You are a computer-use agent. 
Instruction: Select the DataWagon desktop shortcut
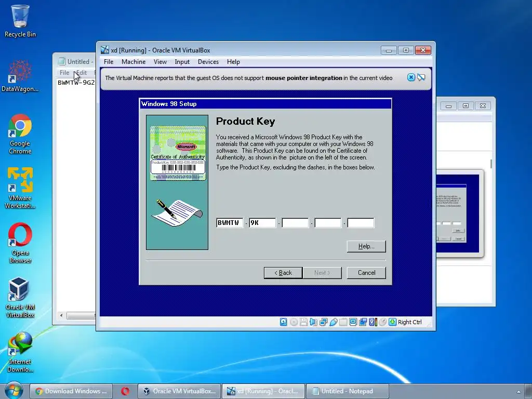point(20,76)
